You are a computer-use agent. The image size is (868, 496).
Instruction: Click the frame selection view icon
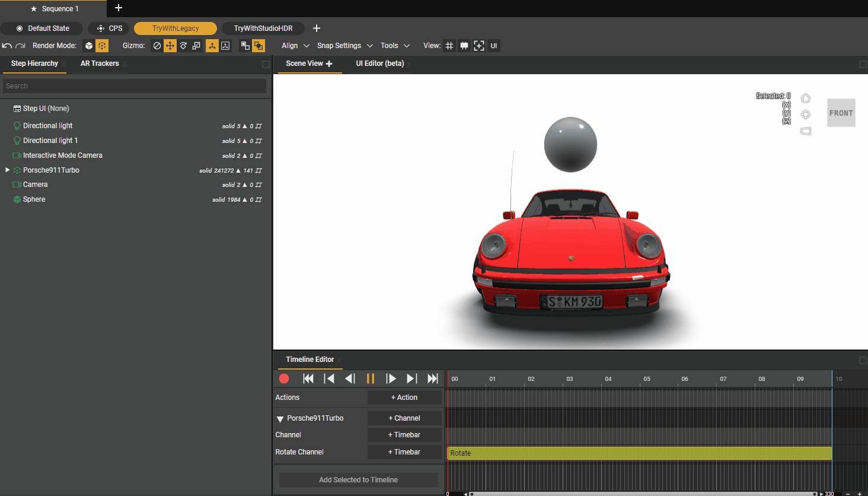point(479,46)
